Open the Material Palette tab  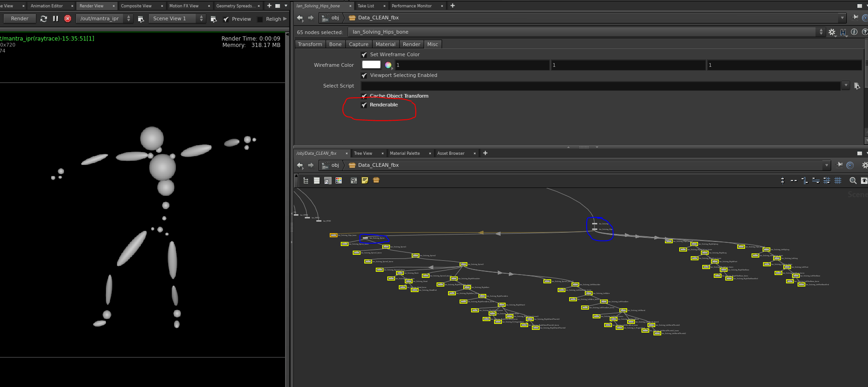(404, 153)
